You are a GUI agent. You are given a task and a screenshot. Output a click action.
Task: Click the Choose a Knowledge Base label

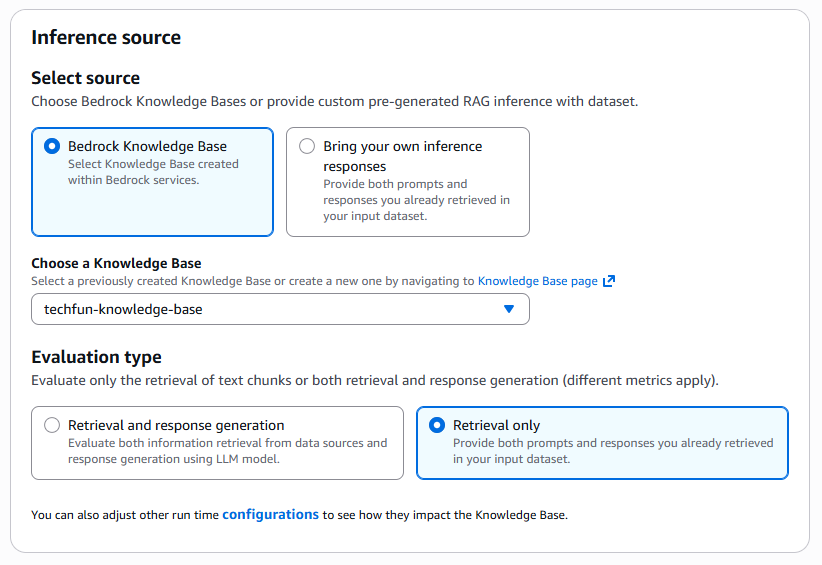[x=116, y=263]
